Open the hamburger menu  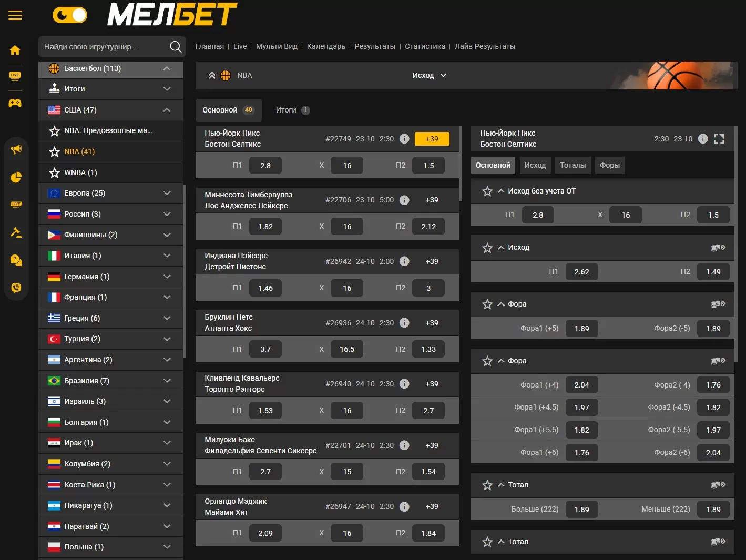(x=15, y=15)
